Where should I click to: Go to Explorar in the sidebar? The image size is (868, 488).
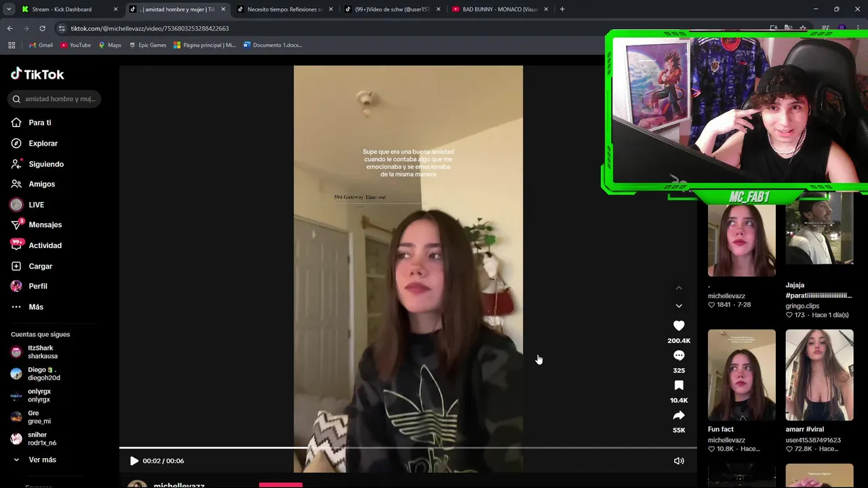click(35, 144)
